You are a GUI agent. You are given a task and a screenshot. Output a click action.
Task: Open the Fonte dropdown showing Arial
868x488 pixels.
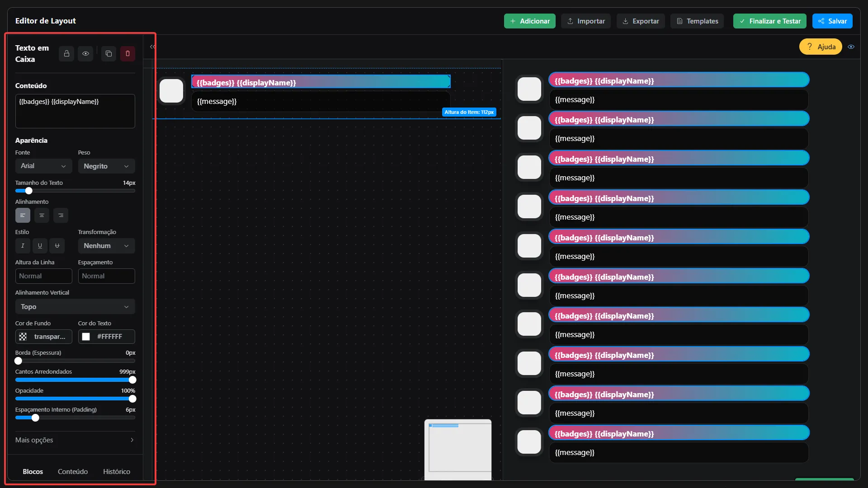[43, 166]
